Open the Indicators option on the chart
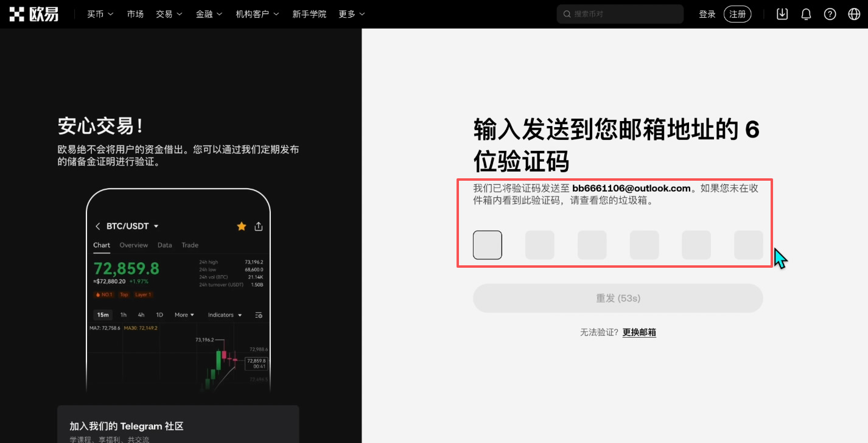 (x=220, y=315)
